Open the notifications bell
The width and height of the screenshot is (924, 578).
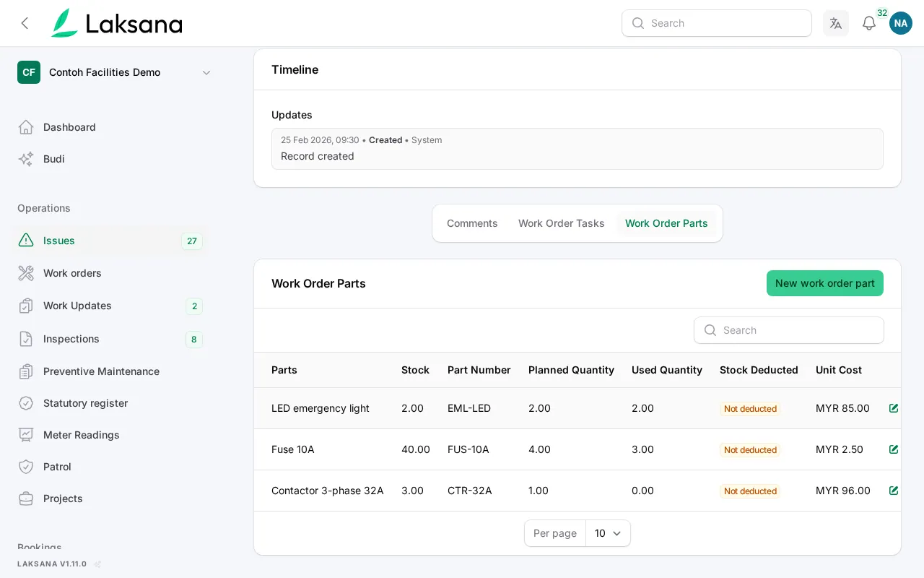tap(869, 23)
